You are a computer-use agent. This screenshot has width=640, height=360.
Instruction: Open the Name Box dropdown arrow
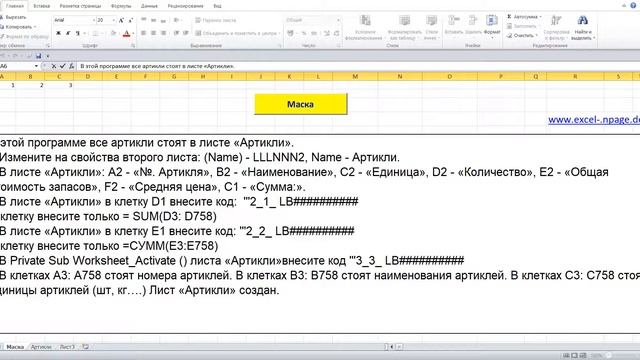click(x=36, y=66)
